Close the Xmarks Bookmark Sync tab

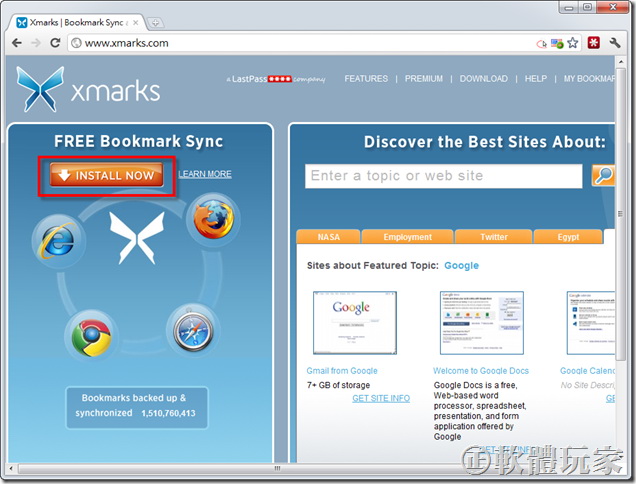[136, 23]
